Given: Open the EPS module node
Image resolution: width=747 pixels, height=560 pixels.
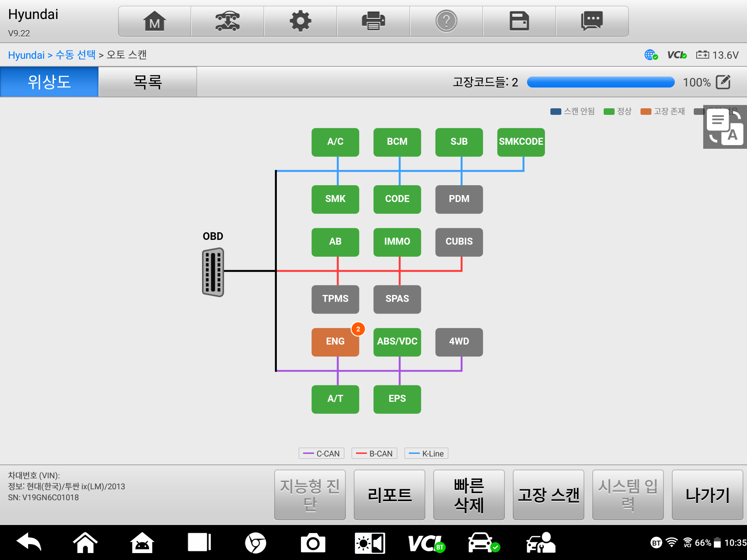Looking at the screenshot, I should [x=397, y=399].
